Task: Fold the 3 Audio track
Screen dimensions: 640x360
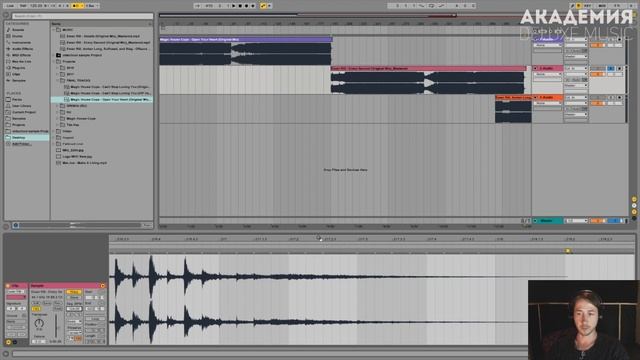Action: pyautogui.click(x=535, y=98)
